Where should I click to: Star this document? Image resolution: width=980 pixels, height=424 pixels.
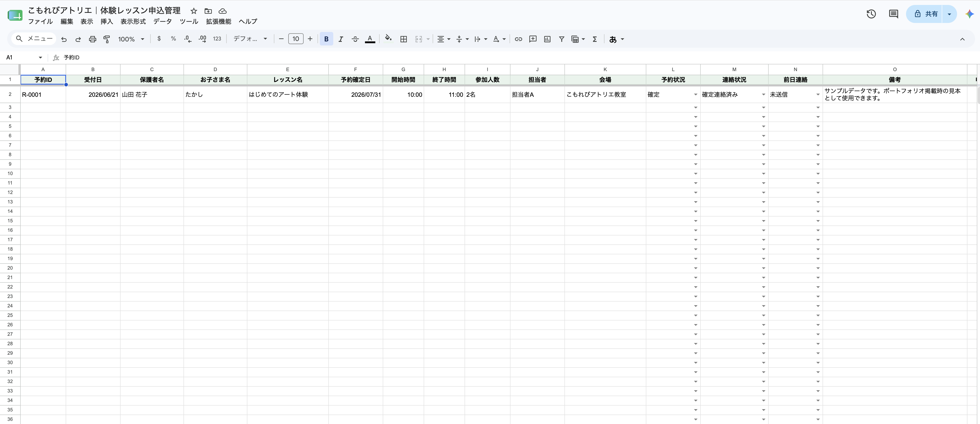point(194,11)
